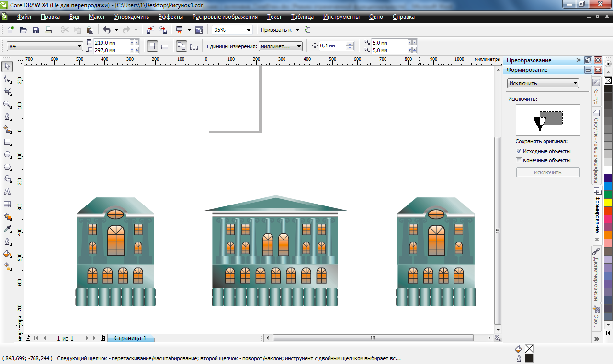Click the Save floppy disk icon

35,30
